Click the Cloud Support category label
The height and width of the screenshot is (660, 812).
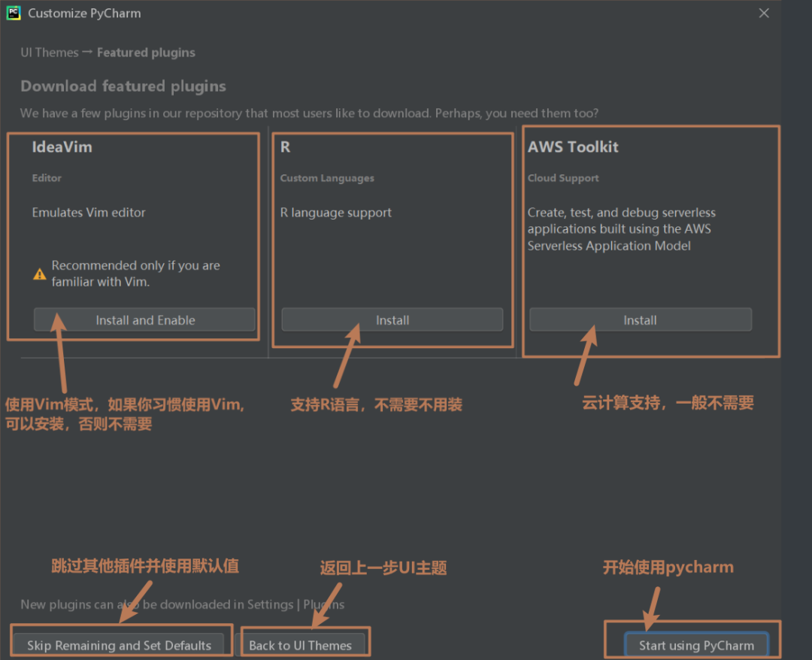click(563, 178)
